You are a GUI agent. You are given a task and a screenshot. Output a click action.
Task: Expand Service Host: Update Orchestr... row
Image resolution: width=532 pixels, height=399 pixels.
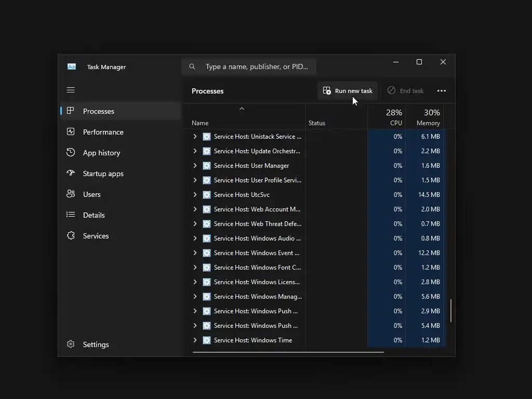pos(195,151)
